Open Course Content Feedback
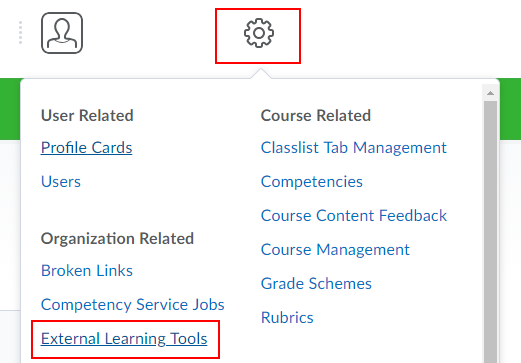 coord(354,216)
